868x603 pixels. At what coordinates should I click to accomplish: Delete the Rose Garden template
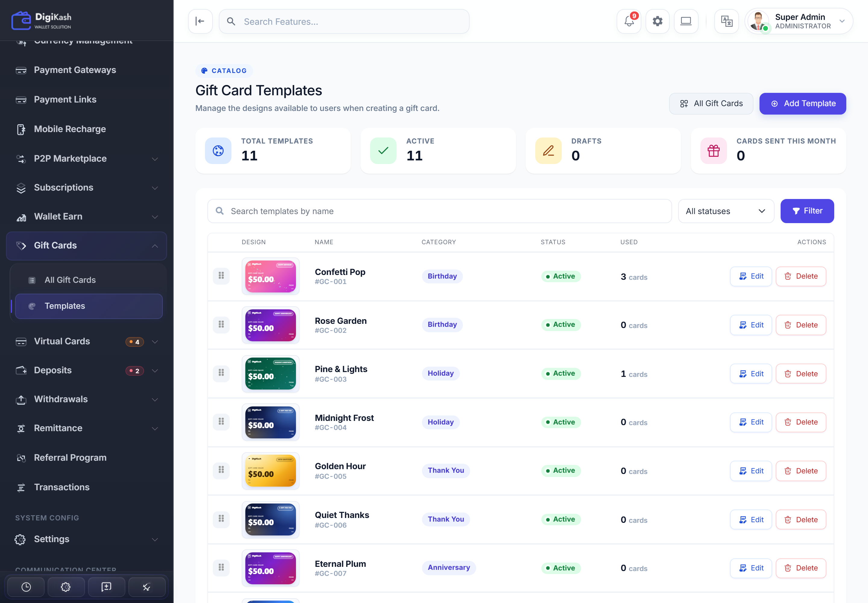(x=801, y=325)
